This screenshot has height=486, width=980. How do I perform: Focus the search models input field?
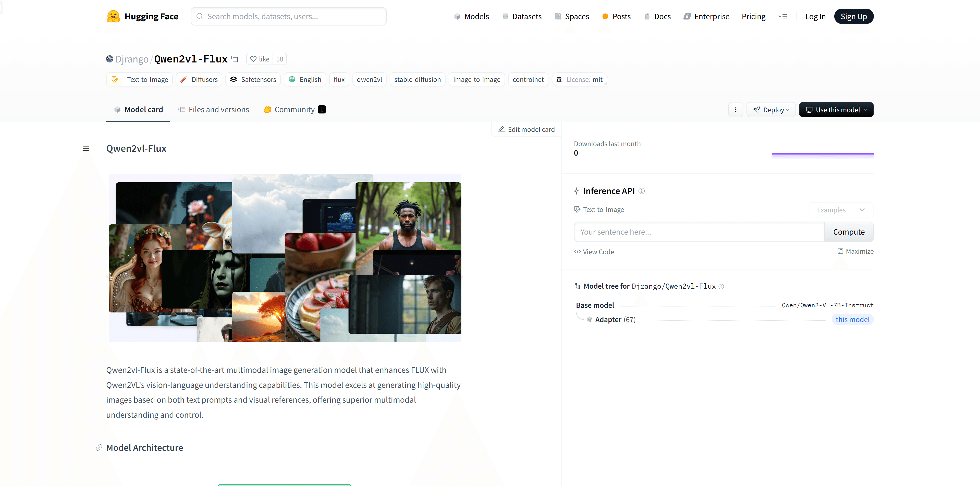[288, 16]
